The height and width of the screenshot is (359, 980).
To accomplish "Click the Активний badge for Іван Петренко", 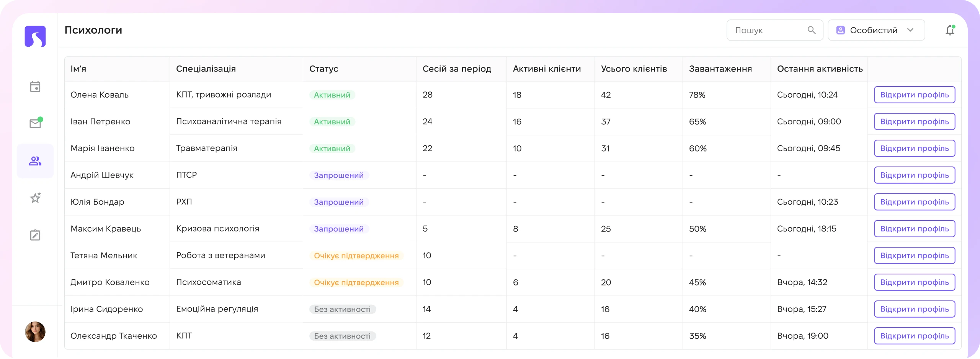I will click(332, 122).
